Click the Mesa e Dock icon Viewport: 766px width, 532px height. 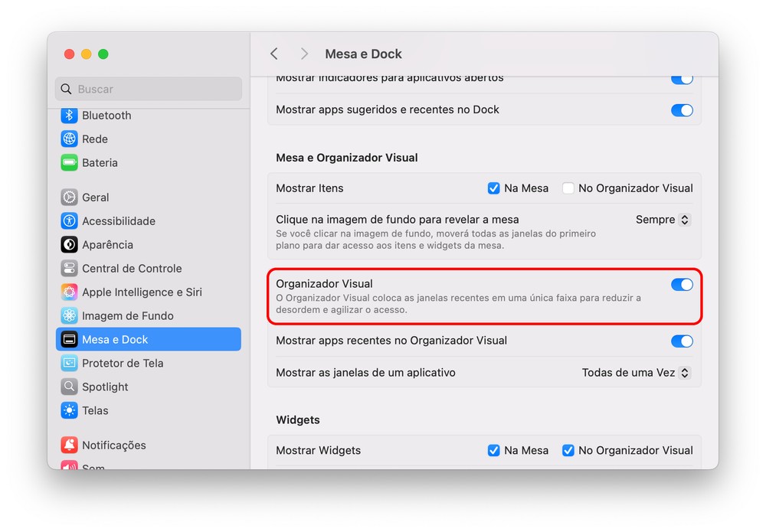(69, 339)
